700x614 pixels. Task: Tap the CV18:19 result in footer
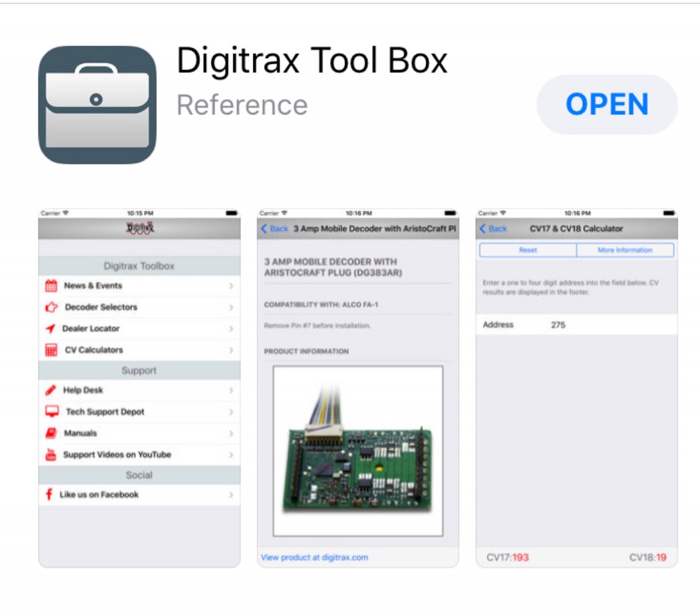pos(647,557)
